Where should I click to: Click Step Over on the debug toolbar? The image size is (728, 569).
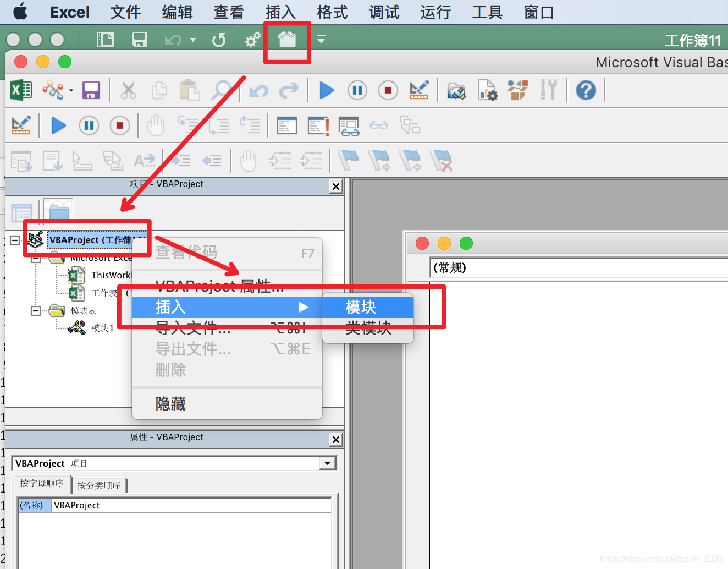point(219,125)
